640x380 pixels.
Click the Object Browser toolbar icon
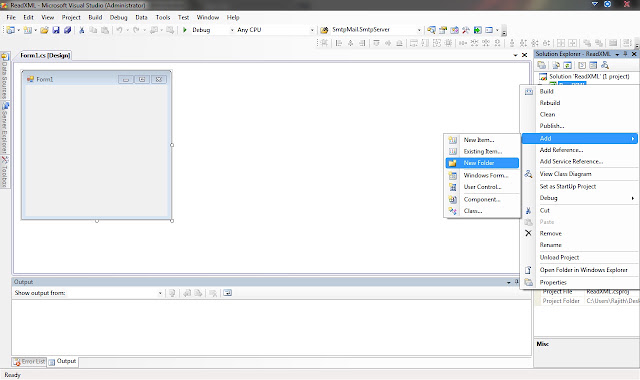[454, 30]
